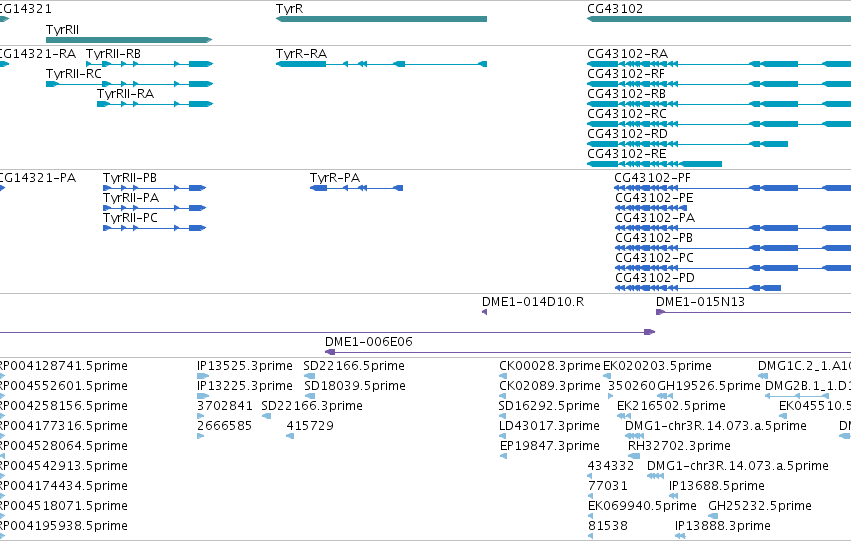Click the IP13688.5prime EST label
This screenshot has height=541, width=851.
[x=716, y=486]
